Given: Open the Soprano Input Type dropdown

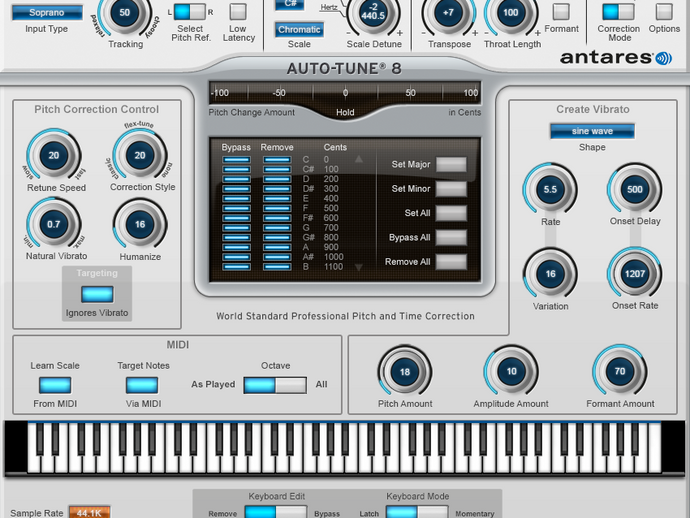Looking at the screenshot, I should tap(47, 12).
